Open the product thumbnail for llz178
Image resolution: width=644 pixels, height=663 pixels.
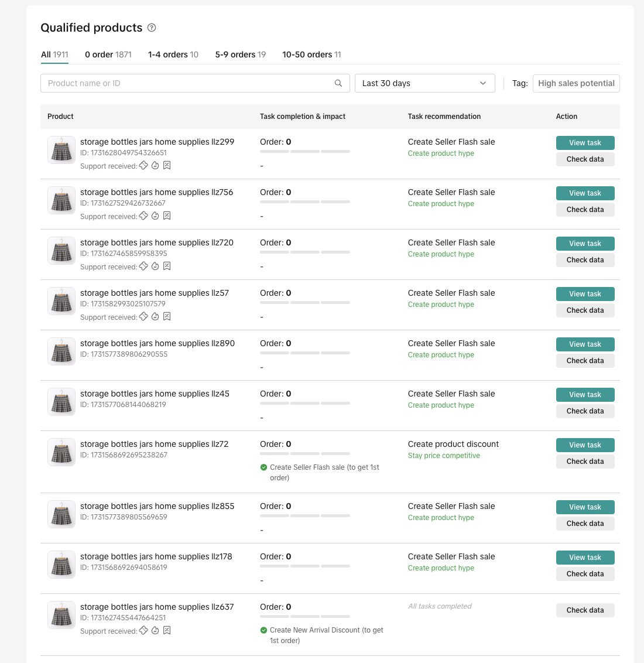[61, 564]
